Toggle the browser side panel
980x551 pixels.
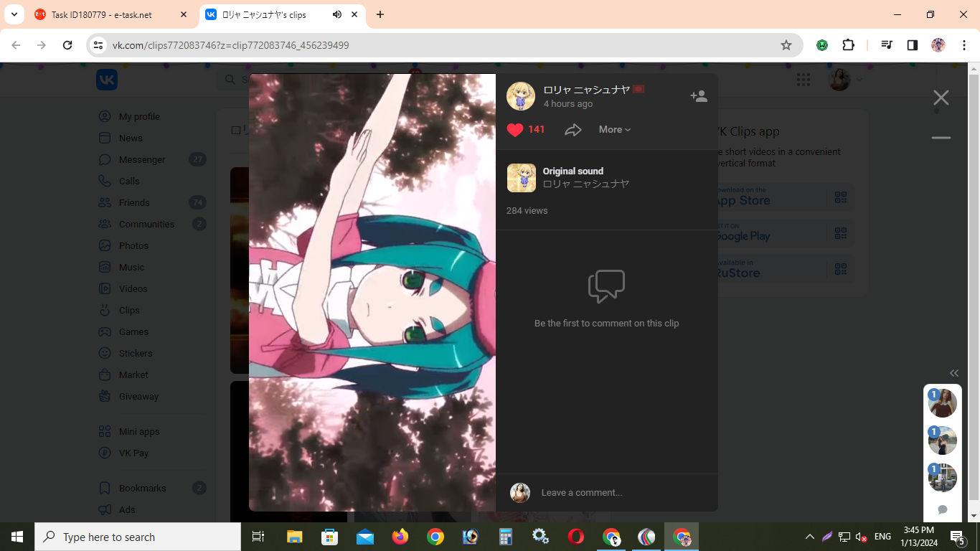click(913, 45)
